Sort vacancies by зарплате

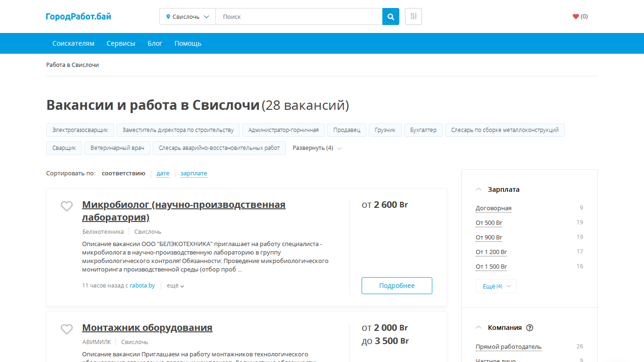pyautogui.click(x=194, y=173)
